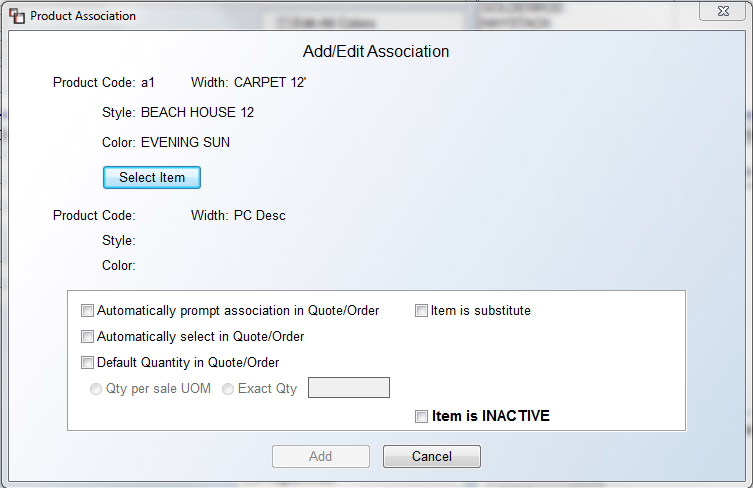Click the Product Association window icon
Screen dimensions: 753x488
17,16
